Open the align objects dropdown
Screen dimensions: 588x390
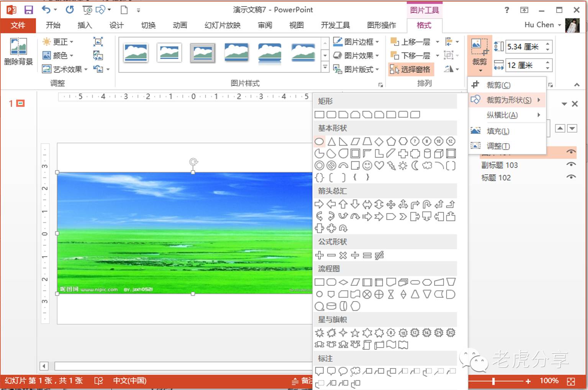(x=452, y=42)
